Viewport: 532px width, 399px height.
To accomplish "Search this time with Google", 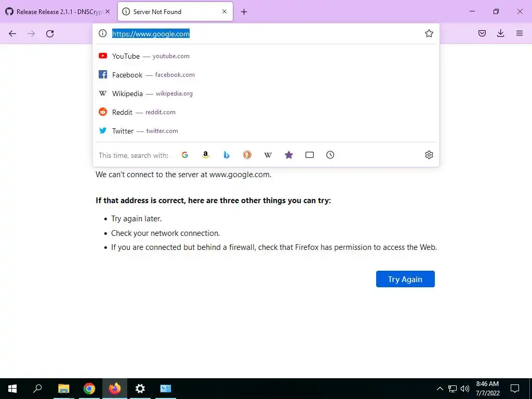I will 185,155.
